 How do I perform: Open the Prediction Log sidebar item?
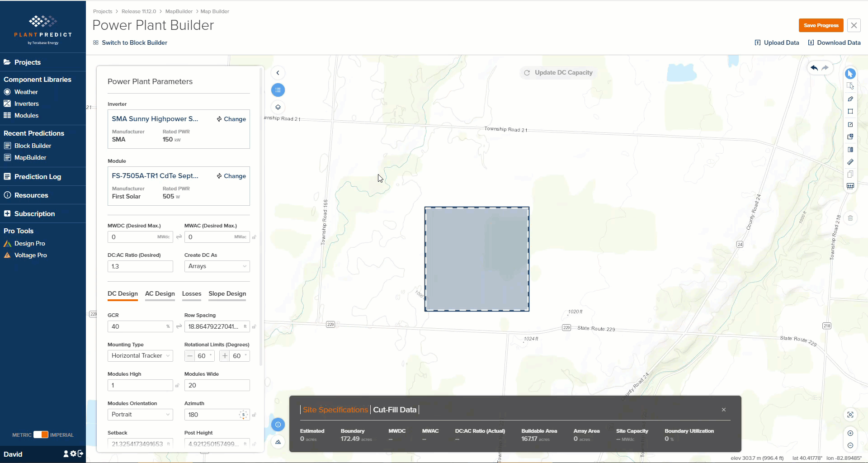click(38, 177)
